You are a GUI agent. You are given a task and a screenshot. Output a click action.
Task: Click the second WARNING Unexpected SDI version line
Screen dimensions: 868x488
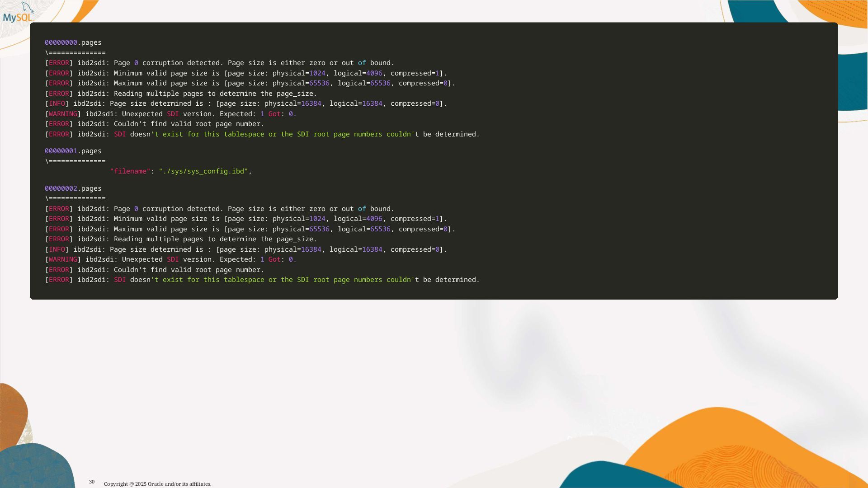tap(170, 259)
